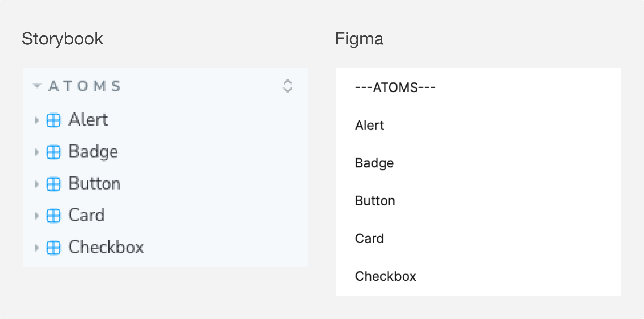Image resolution: width=644 pixels, height=319 pixels.
Task: Expand the Badge tree arrow
Action: pos(37,152)
